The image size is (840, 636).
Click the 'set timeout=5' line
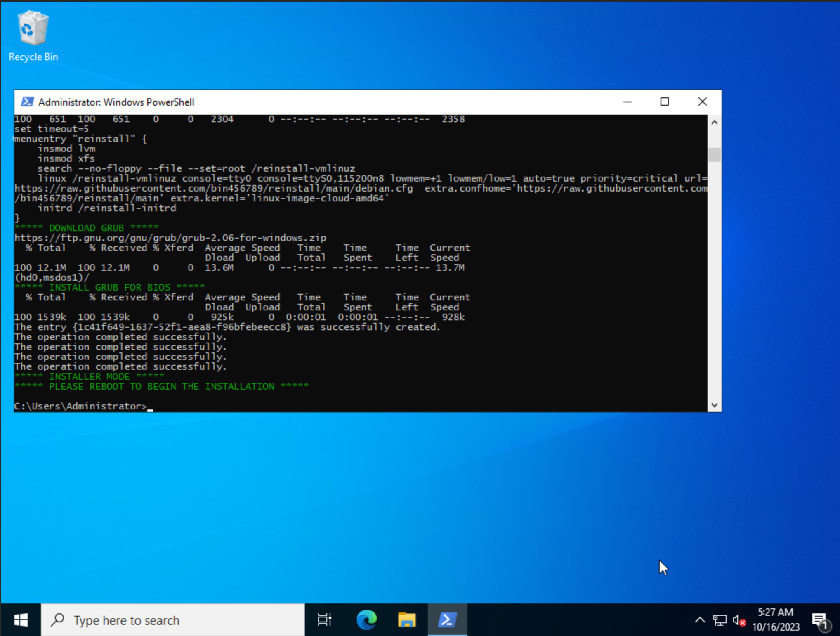tap(52, 129)
